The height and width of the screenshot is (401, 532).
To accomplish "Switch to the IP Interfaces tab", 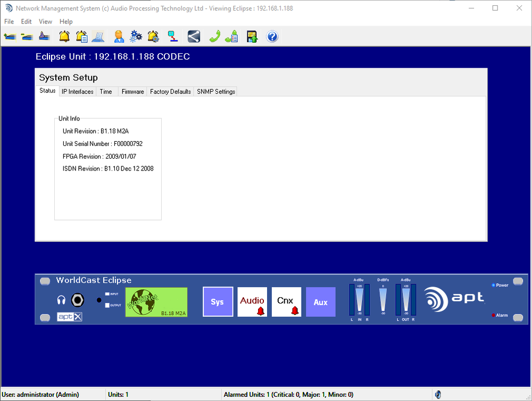I will click(77, 91).
